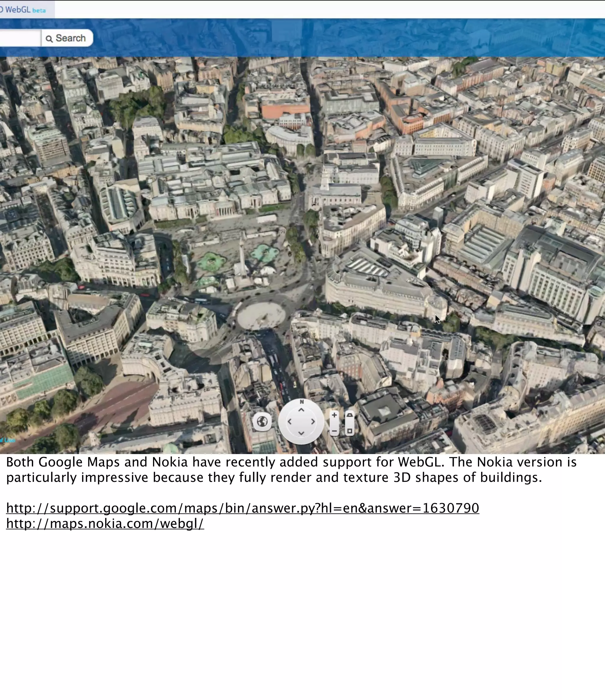
Task: Click the N north compass marker
Action: [x=302, y=402]
